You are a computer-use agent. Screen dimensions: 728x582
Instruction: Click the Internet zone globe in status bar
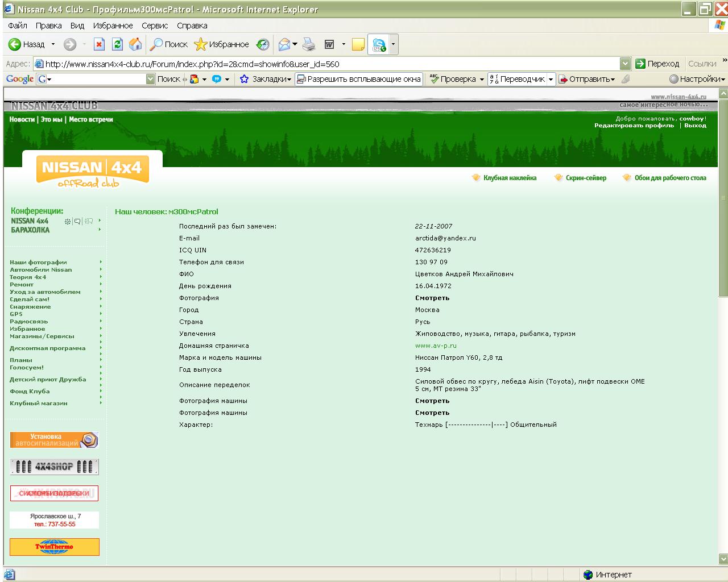[x=588, y=575]
